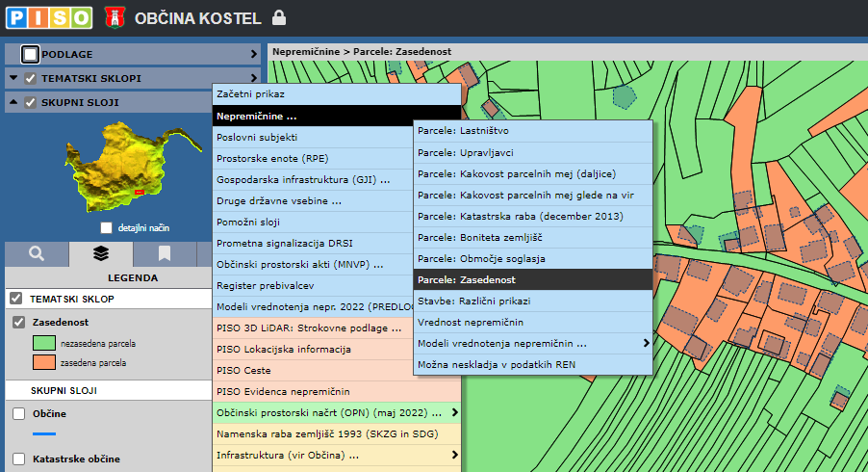Expand Modeli vrednotenja nepremičnin submenu
The height and width of the screenshot is (472, 868).
tap(645, 343)
